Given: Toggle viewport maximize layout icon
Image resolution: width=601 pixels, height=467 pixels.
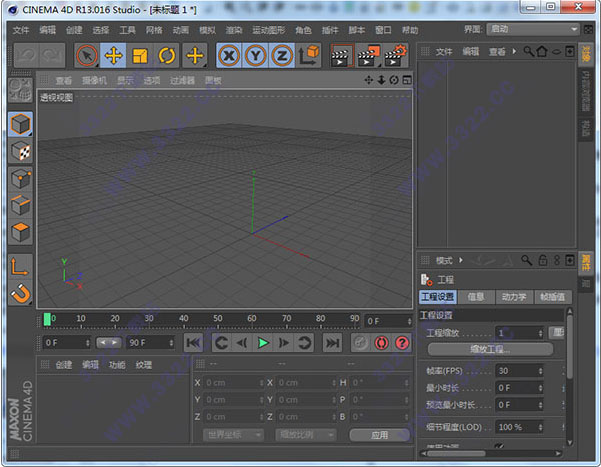Looking at the screenshot, I should 407,80.
